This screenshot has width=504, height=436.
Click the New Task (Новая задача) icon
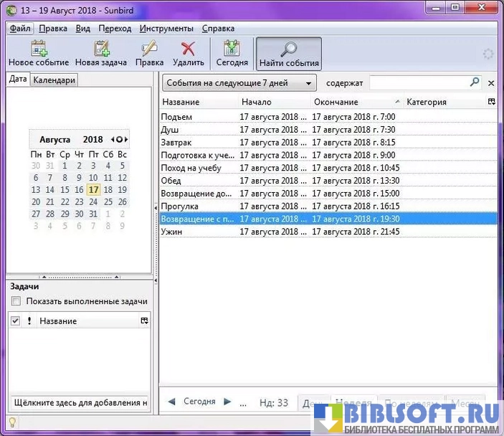pos(101,49)
